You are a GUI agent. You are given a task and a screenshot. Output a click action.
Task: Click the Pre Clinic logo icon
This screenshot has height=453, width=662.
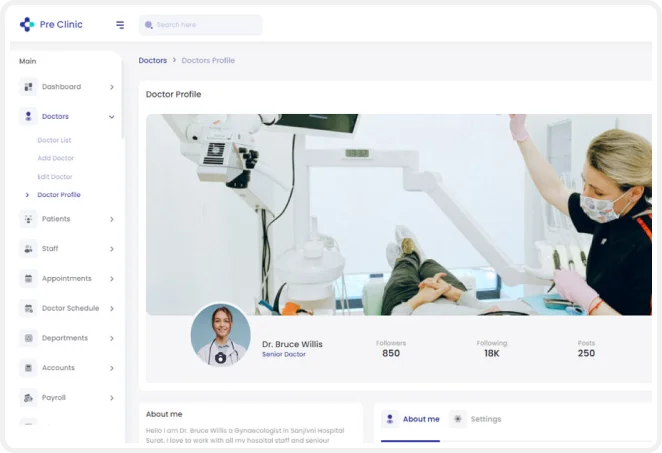click(27, 24)
